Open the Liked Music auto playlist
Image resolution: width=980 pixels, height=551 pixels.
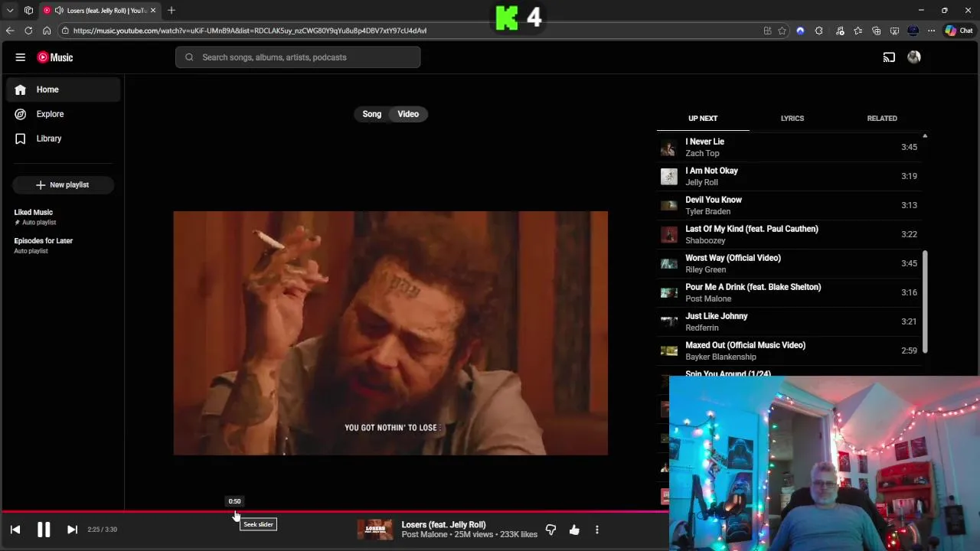click(x=63, y=217)
